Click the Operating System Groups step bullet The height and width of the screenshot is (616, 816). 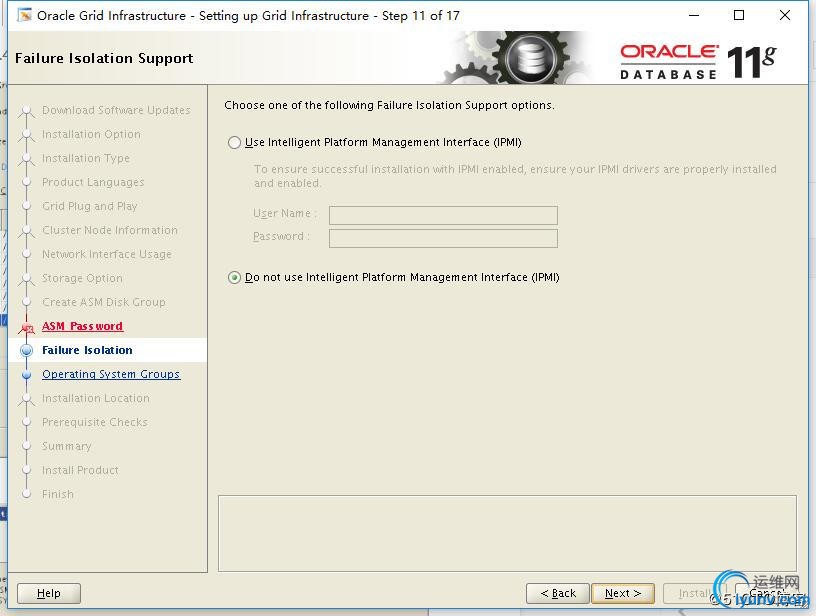pos(27,374)
